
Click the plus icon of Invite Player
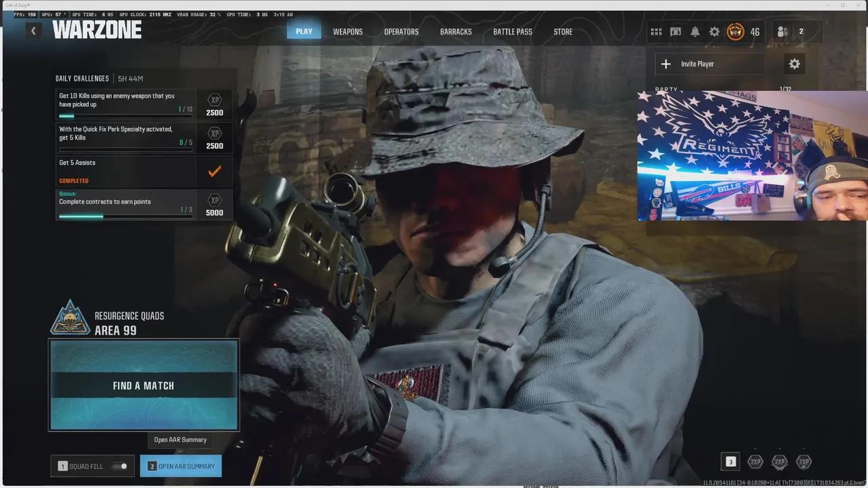[666, 64]
